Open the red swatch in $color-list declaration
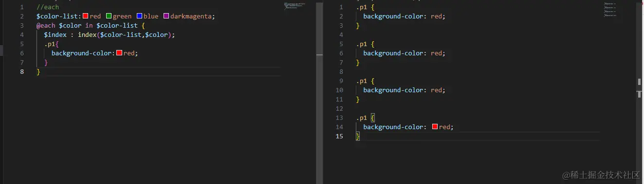The height and width of the screenshot is (184, 644). [86, 16]
